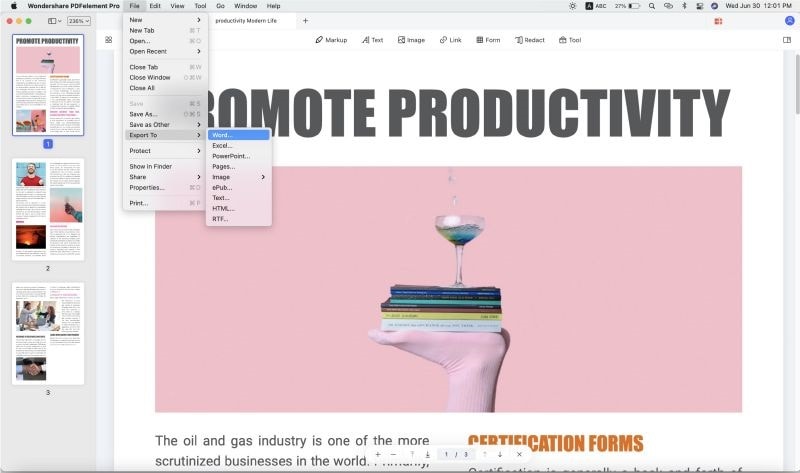Select the Text editing tool
800x473 pixels.
372,40
